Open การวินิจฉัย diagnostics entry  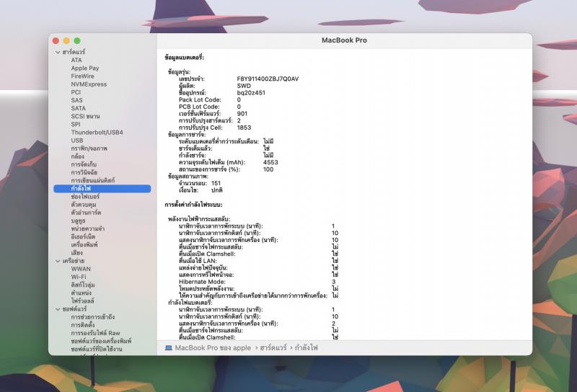(84, 172)
